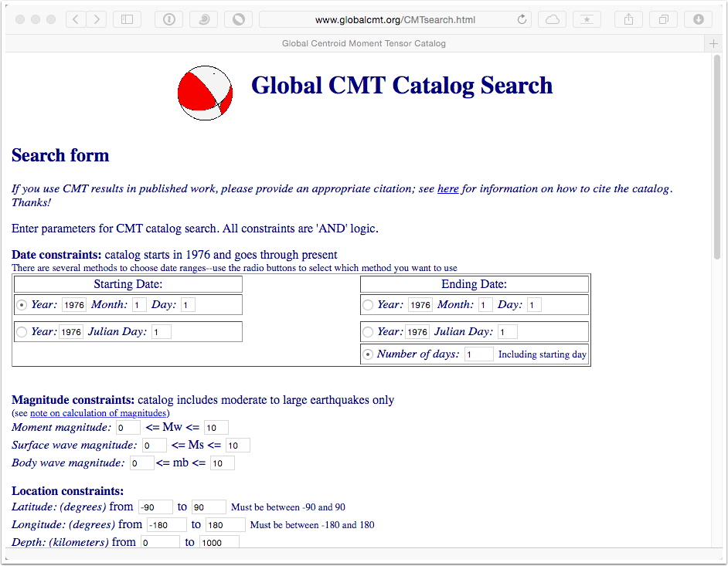The width and height of the screenshot is (728, 566).
Task: Click the Latitude to field
Action: 209,507
